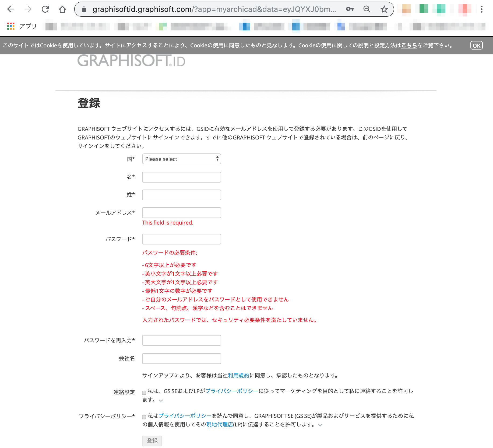Click the 6文字以上が必要です requirement
493x448 pixels.
tap(169, 265)
